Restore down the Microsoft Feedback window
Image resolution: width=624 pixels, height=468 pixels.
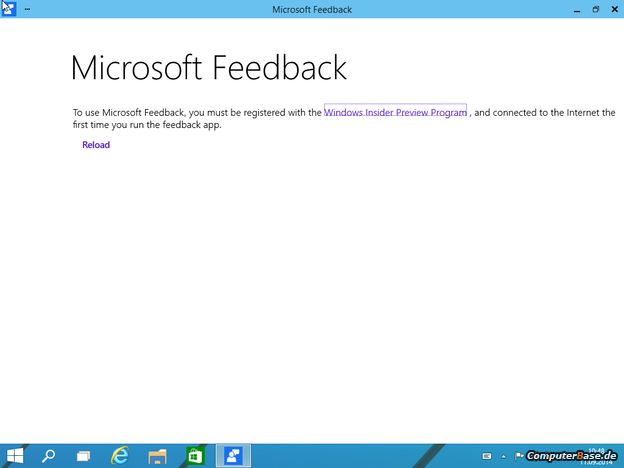pos(596,9)
